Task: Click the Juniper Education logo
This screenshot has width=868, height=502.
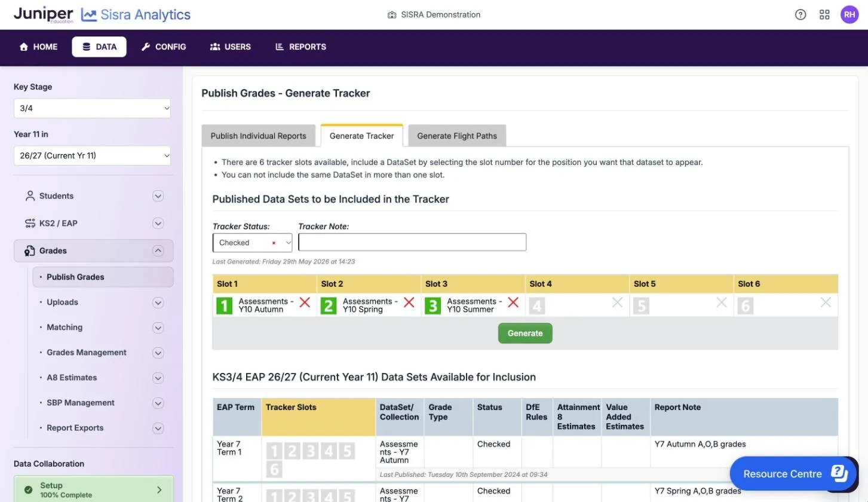Action: click(43, 15)
